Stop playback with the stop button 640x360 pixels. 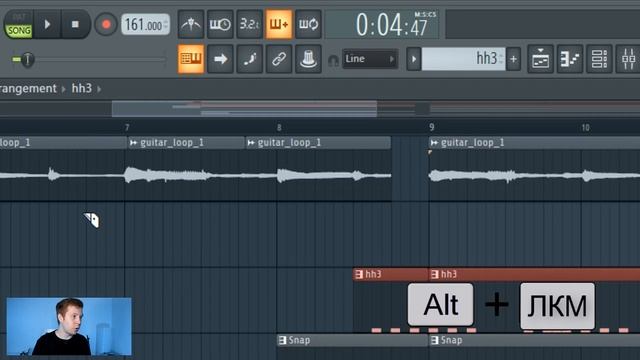point(75,24)
